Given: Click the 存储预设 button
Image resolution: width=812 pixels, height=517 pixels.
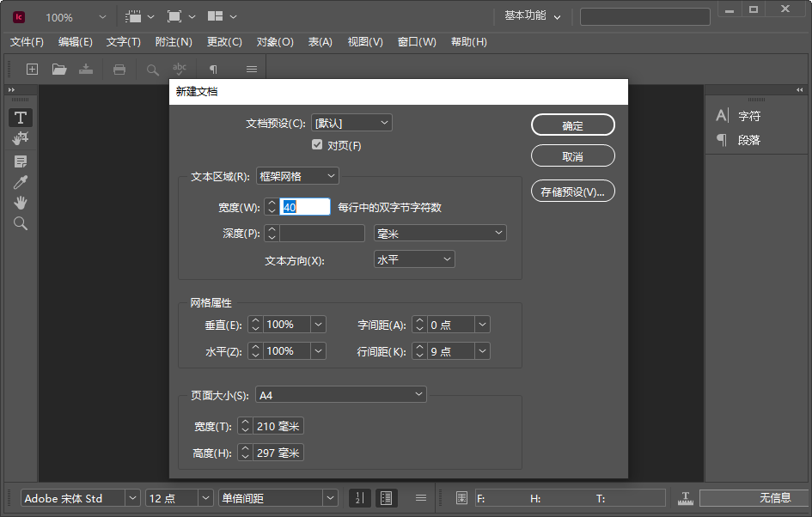Looking at the screenshot, I should (572, 191).
